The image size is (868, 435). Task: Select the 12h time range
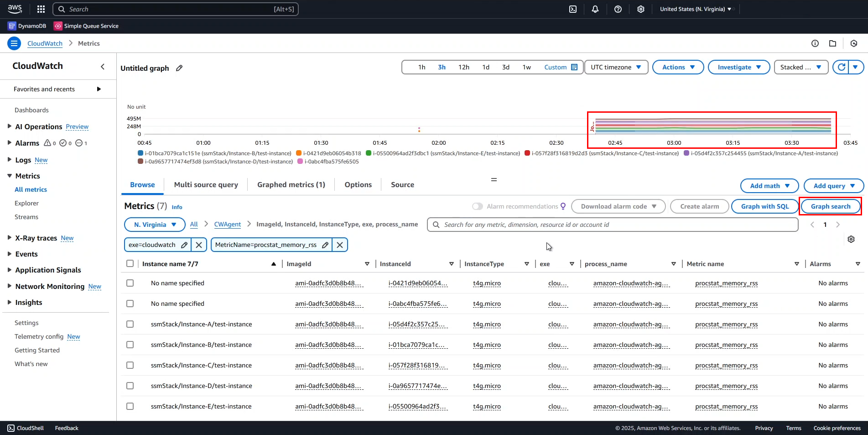click(x=464, y=67)
